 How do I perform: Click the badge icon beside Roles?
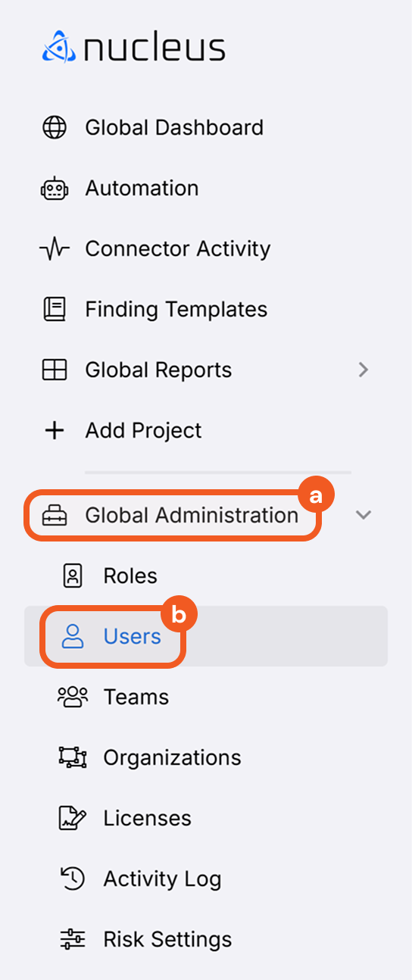tap(73, 576)
